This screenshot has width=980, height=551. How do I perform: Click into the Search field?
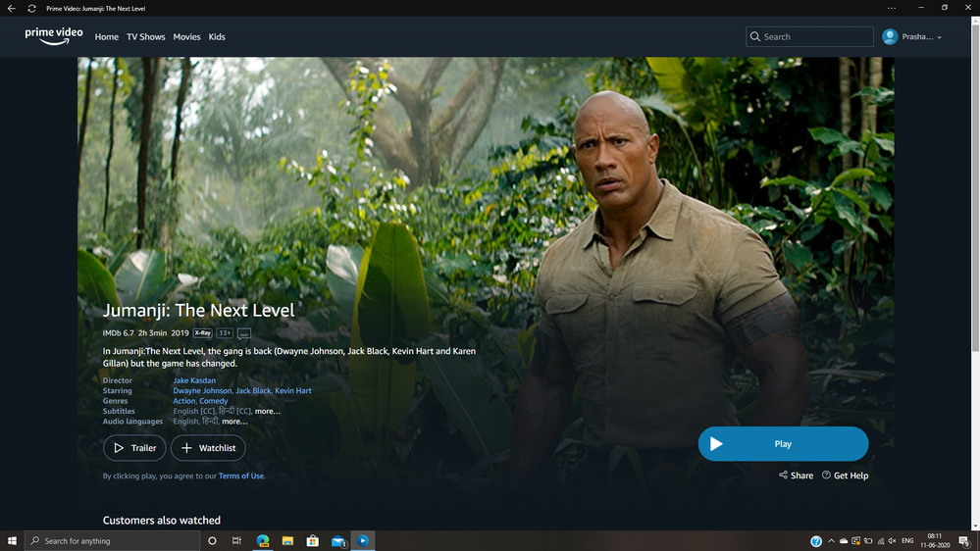pos(809,37)
